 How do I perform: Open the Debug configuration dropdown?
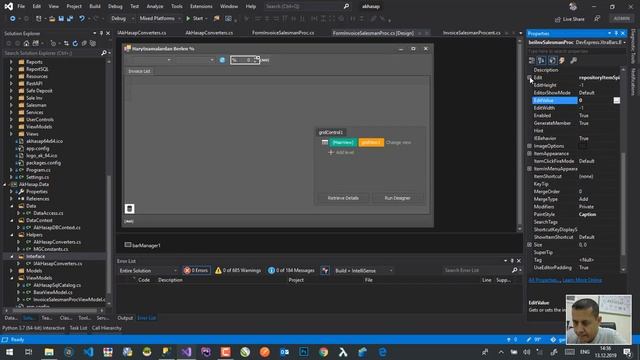point(122,18)
